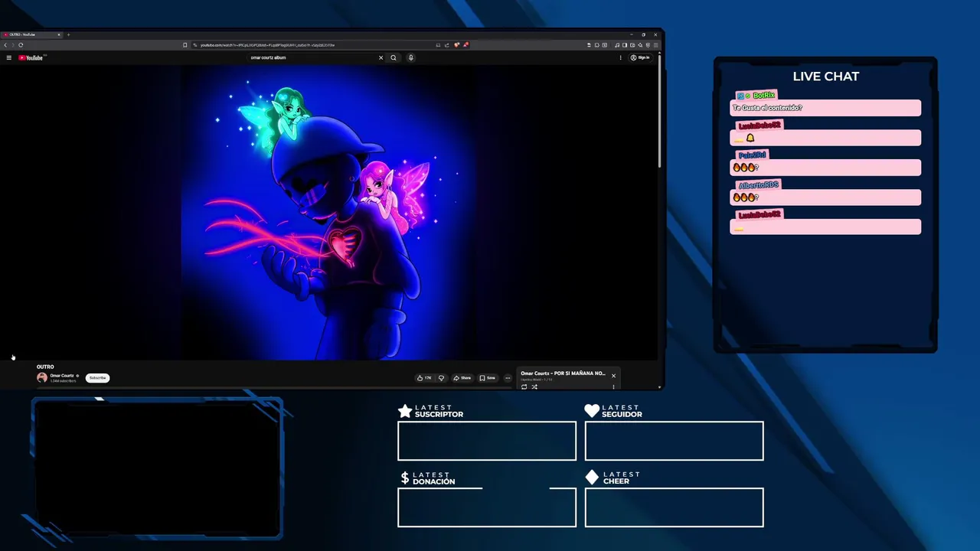
Task: Open the Omar Courtz channel name link
Action: tap(62, 376)
